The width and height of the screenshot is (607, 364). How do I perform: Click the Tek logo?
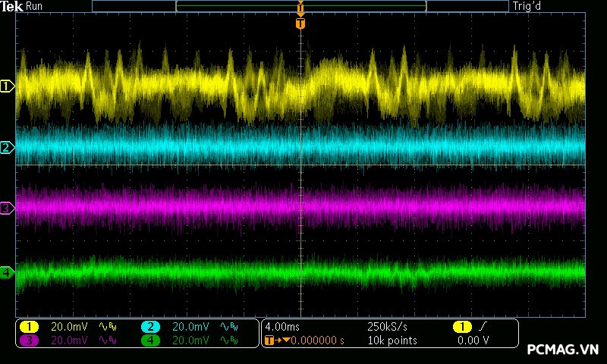pyautogui.click(x=12, y=6)
